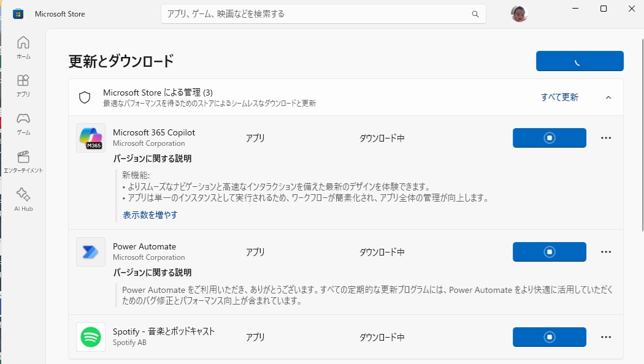Click Spotify AB publisher text
644x364 pixels.
(x=129, y=343)
